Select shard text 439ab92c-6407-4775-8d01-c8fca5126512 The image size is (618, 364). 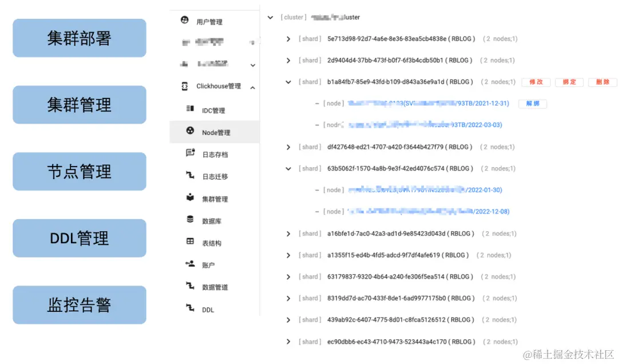coord(386,320)
